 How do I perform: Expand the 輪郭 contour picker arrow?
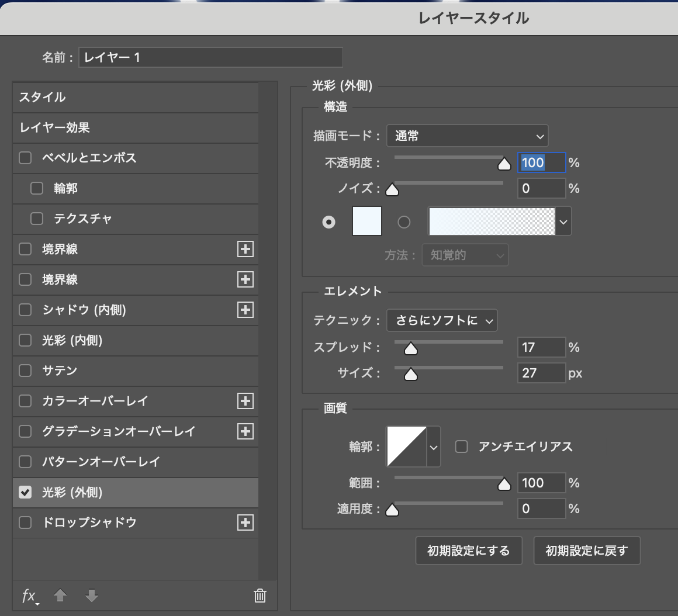coord(434,447)
